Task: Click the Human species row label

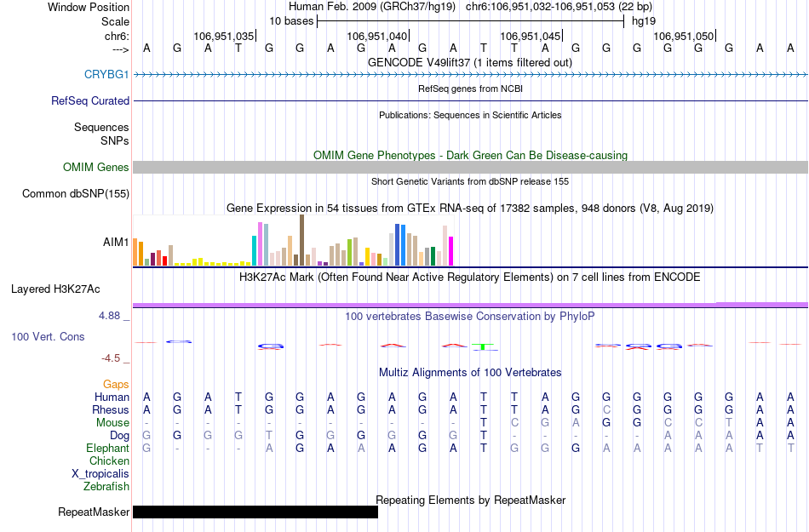Action: [112, 397]
